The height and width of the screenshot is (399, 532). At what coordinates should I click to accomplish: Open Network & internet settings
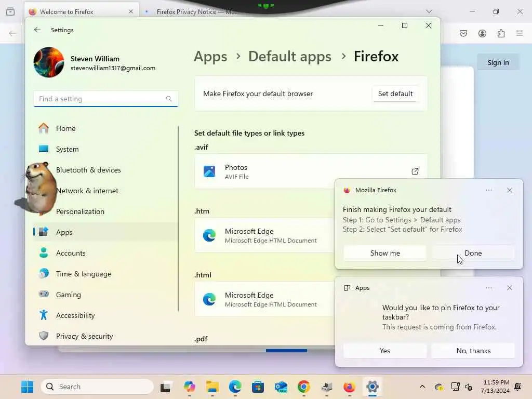[105, 191]
